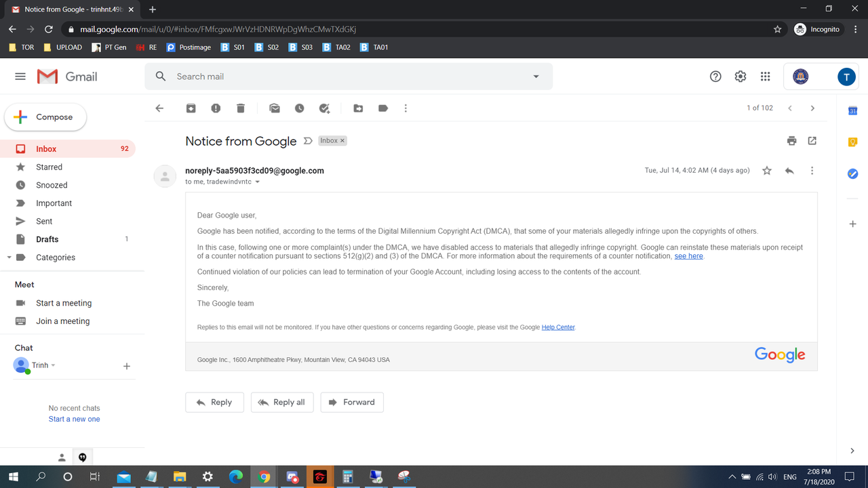Open the Google apps grid
This screenshot has height=488, width=868.
click(766, 77)
